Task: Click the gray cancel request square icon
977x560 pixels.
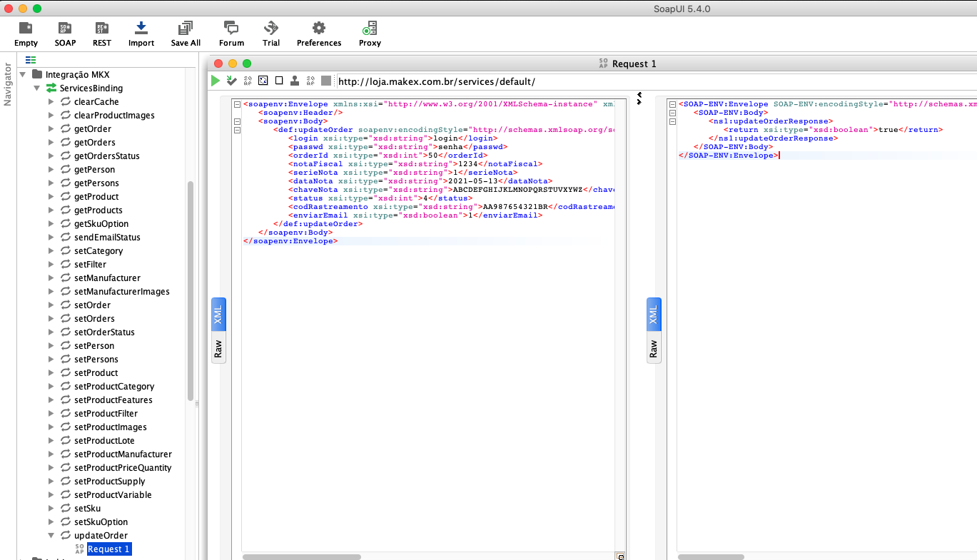Action: [x=326, y=81]
